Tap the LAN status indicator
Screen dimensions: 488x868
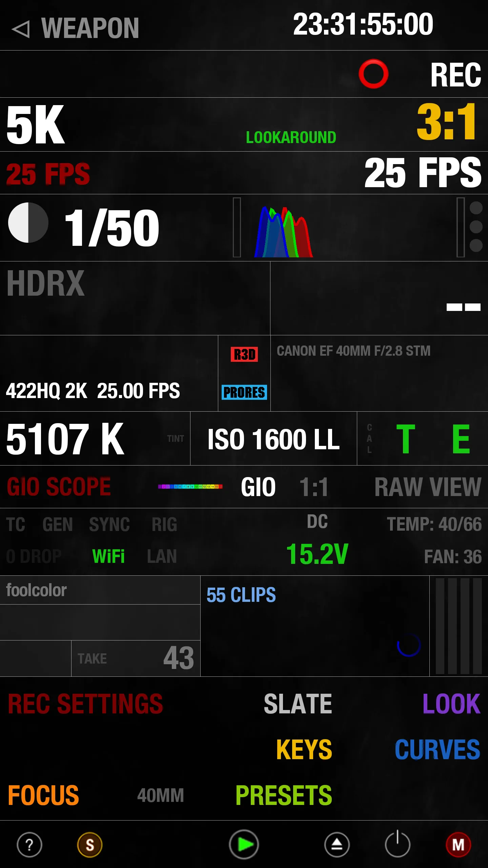coord(162,556)
